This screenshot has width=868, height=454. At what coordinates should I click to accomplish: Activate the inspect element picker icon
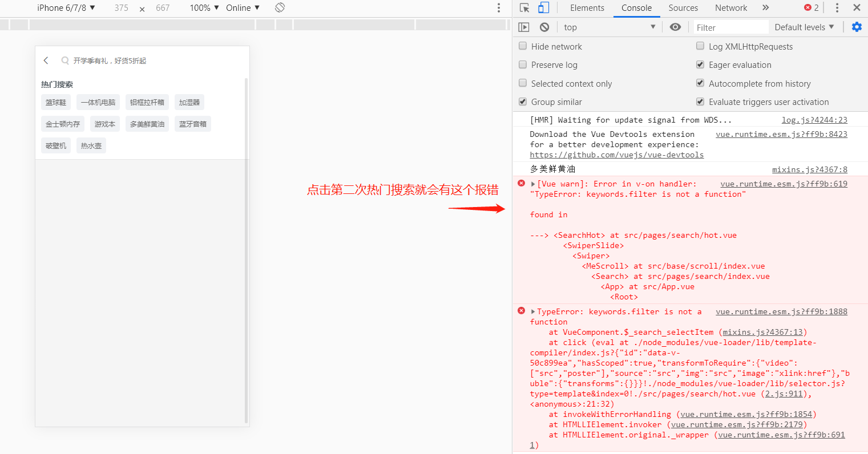[x=524, y=7]
